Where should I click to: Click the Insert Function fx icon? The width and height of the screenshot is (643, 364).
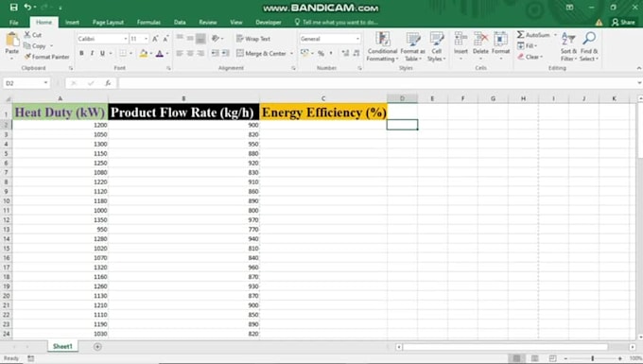click(x=108, y=83)
